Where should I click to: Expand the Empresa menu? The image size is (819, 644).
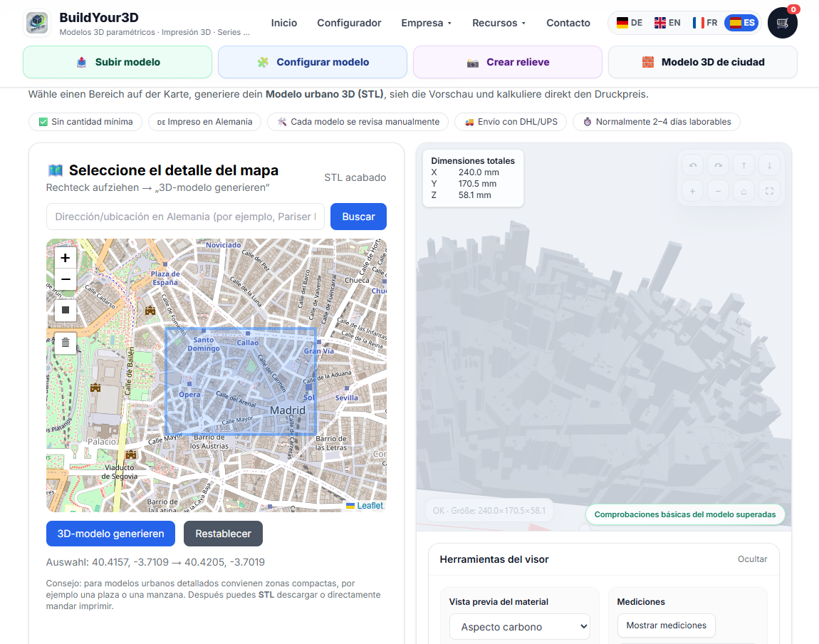(426, 23)
